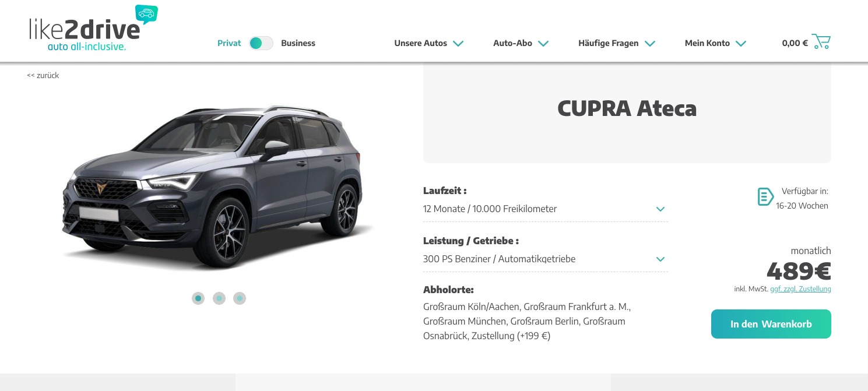The image size is (868, 391).
Task: Add car via In den Warenkorb button
Action: coord(771,324)
